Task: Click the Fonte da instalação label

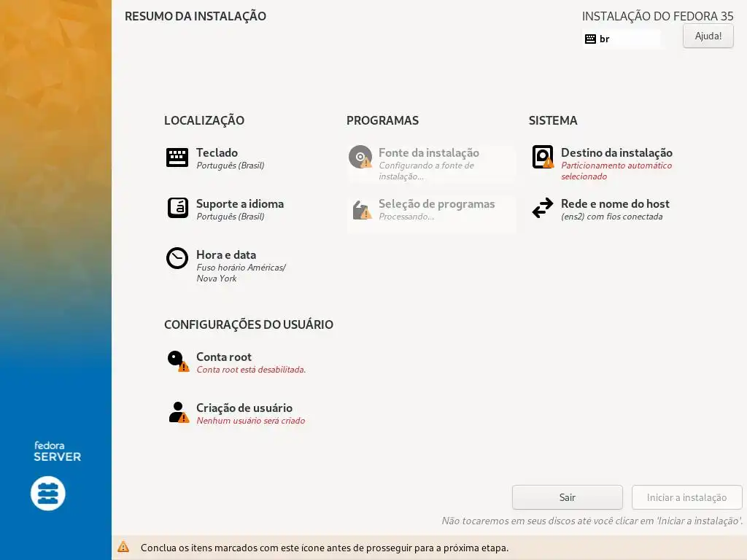Action: pos(429,153)
